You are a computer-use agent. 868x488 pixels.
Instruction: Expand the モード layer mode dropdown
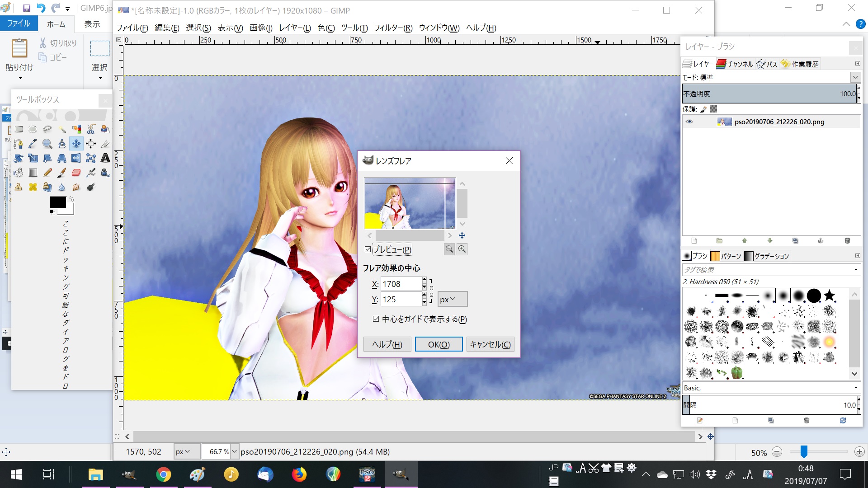click(855, 77)
